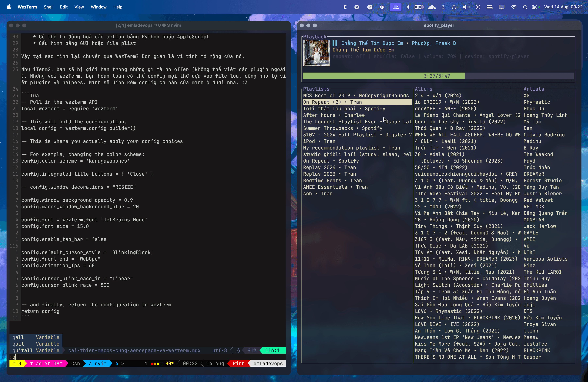The height and width of the screenshot is (382, 588).
Task: Click the file name cai-thien-macos-cung-aerospace-va-wezterm.mdx in statusline
Action: point(134,350)
